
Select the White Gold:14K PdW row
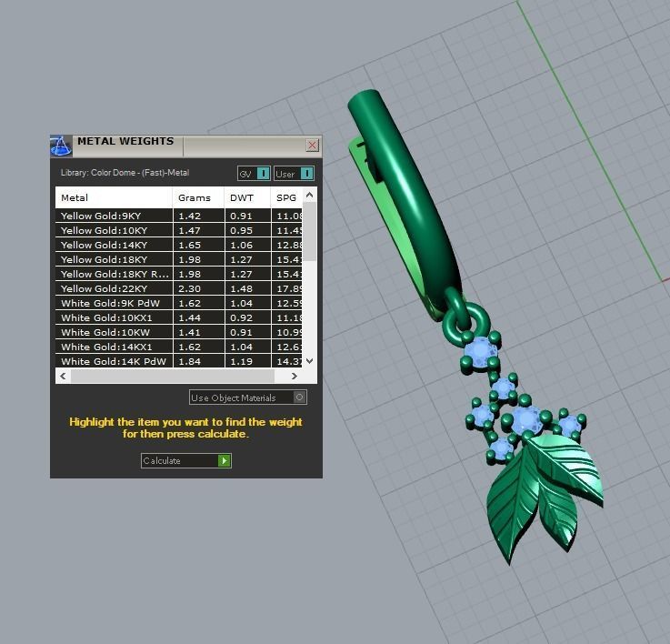[x=178, y=361]
